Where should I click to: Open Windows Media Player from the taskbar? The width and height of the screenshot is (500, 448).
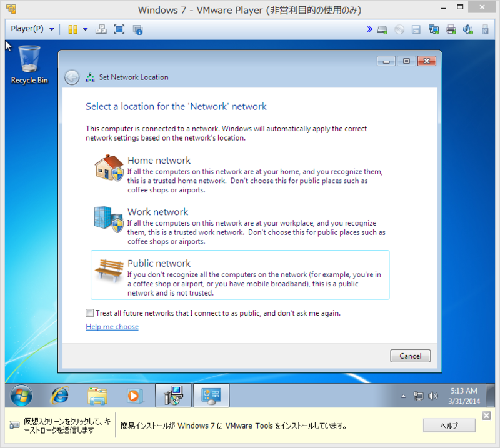(134, 396)
